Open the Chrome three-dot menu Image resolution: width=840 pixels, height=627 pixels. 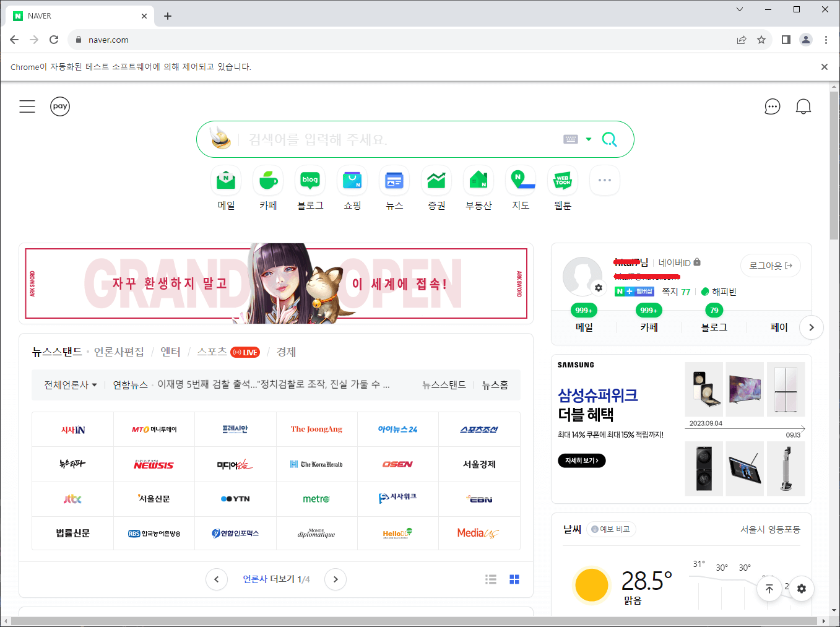pos(826,40)
